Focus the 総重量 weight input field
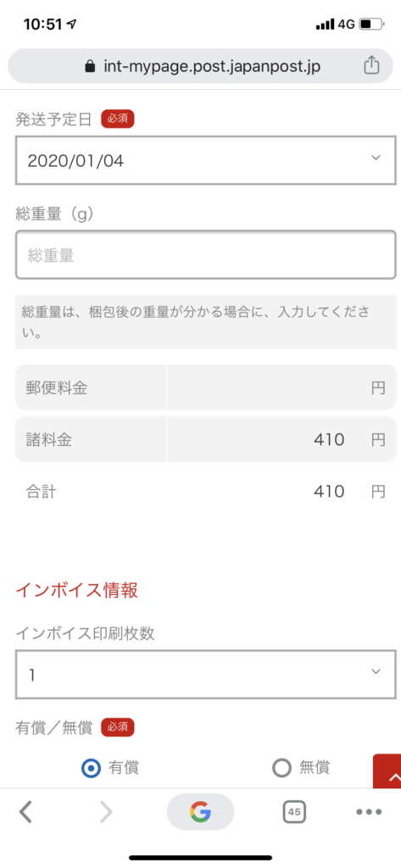This screenshot has height=868, width=401. click(x=206, y=254)
